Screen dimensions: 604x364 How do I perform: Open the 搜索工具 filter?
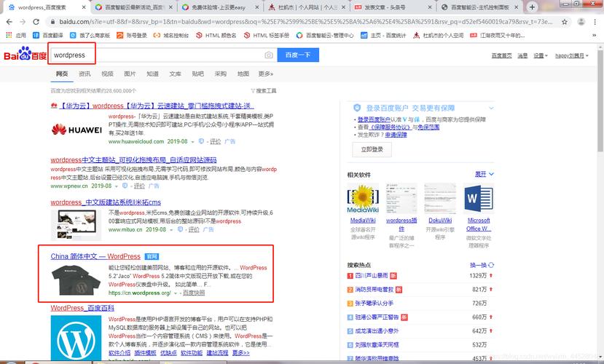point(264,91)
